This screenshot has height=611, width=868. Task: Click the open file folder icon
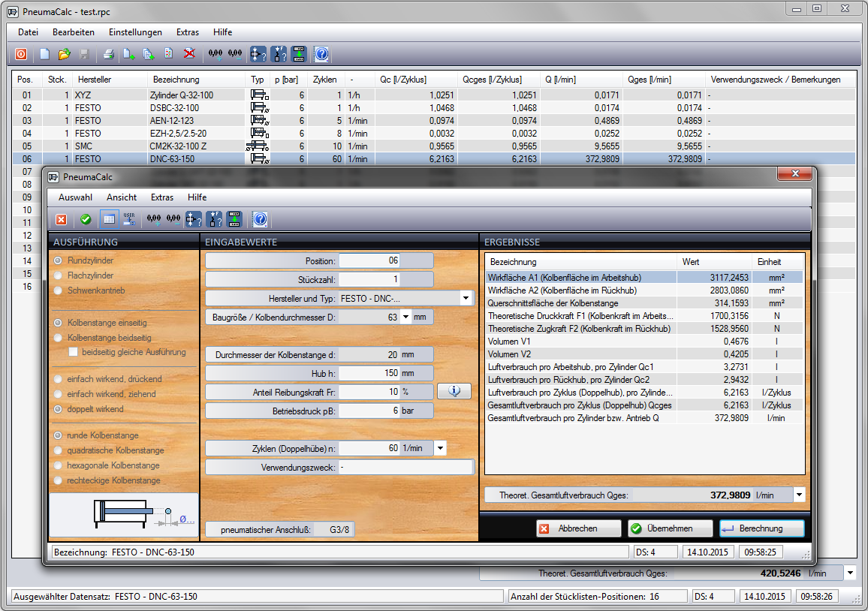64,54
